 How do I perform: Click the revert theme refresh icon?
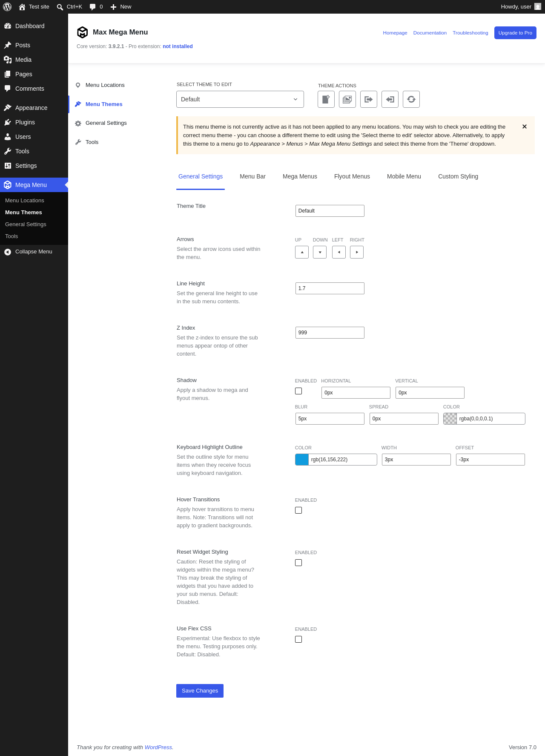point(411,99)
